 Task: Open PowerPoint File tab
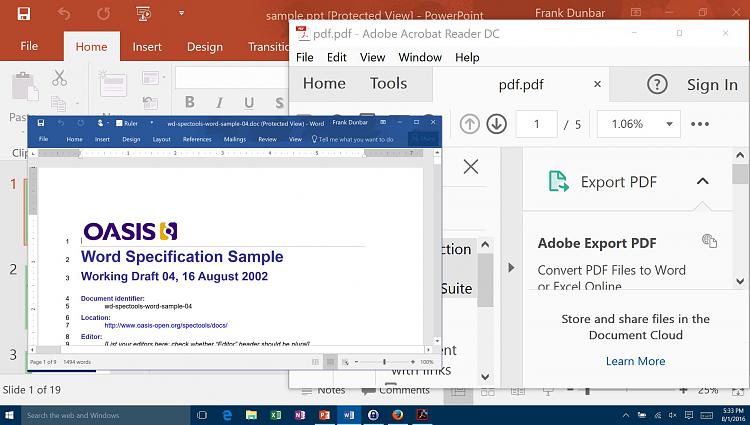[x=29, y=46]
